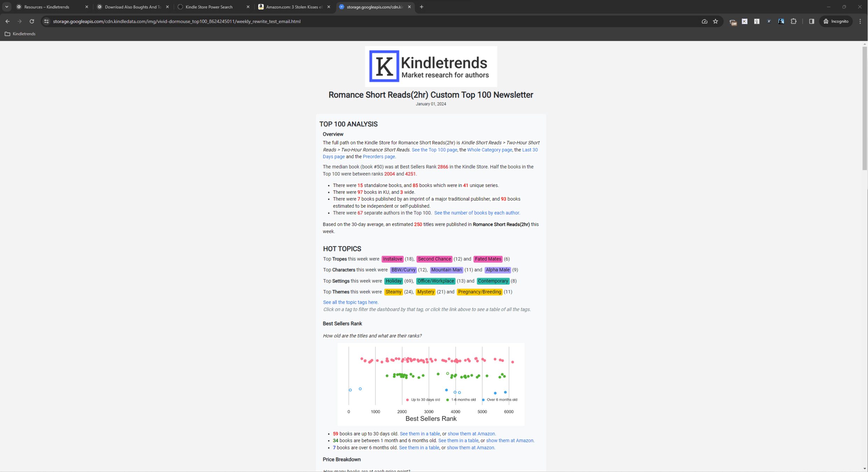This screenshot has height=472, width=868.
Task: Open the Chrome three-dot menu
Action: (860, 21)
